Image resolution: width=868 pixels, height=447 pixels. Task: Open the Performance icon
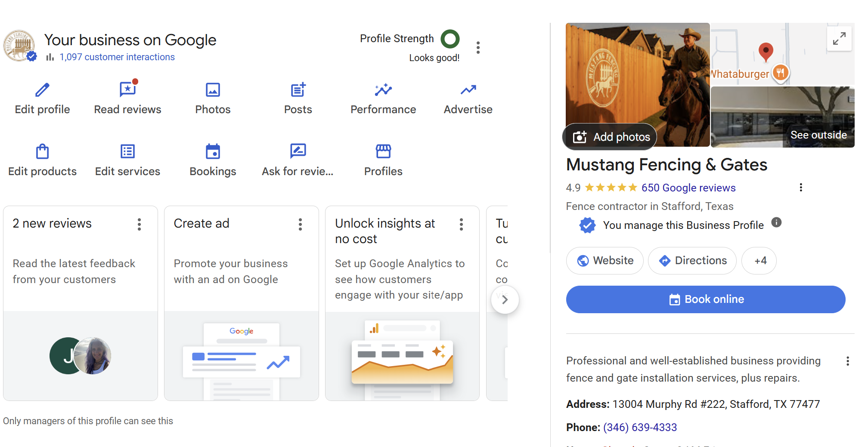click(x=383, y=89)
